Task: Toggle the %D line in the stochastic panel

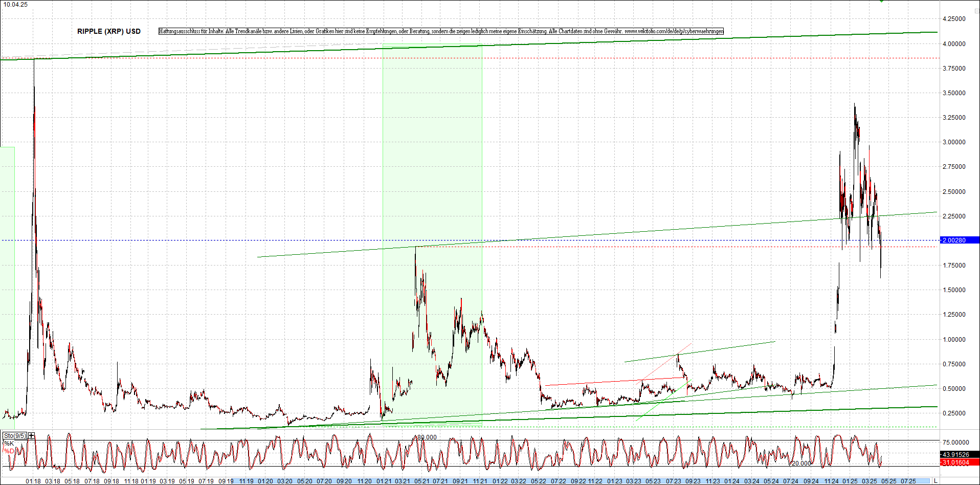Action: pyautogui.click(x=9, y=451)
